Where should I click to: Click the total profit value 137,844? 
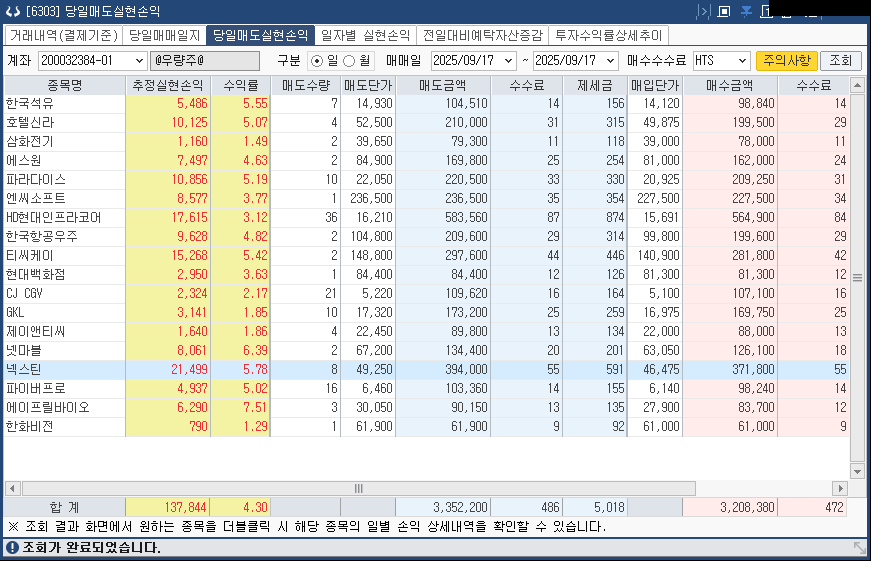tap(186, 507)
